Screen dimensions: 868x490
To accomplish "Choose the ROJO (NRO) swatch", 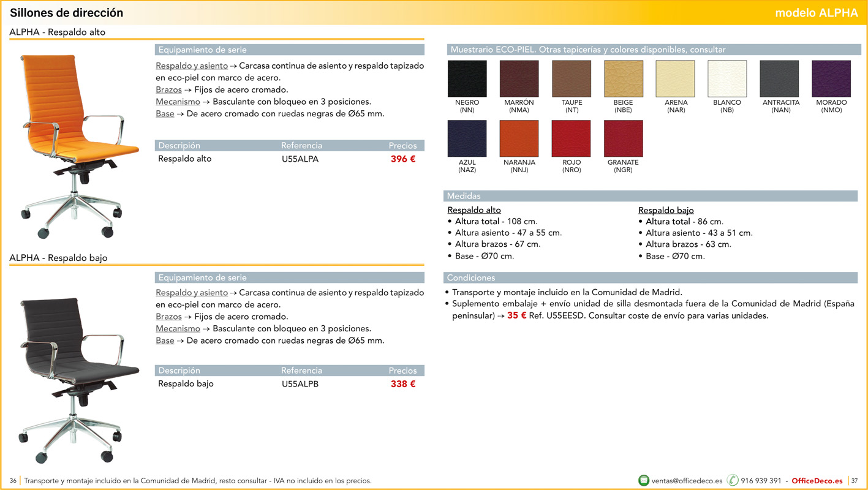I will [x=572, y=138].
